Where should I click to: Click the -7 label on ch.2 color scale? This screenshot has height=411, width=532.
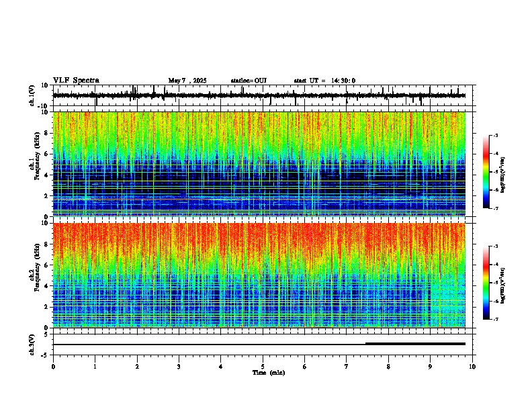(495, 319)
